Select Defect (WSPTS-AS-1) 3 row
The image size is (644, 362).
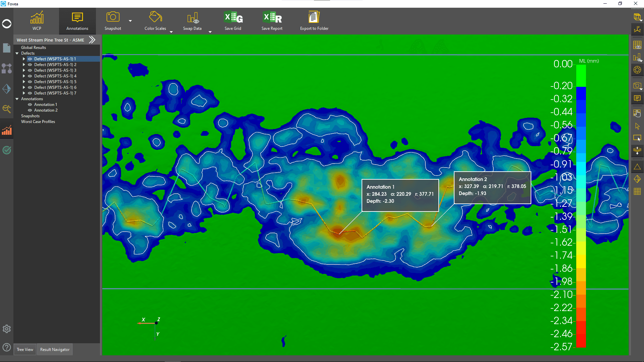(55, 70)
